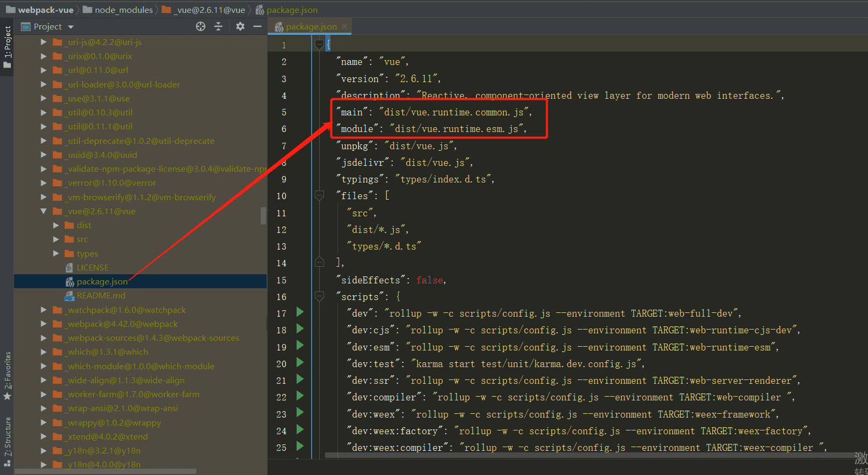The image size is (868, 475).
Task: Select package.json in the project tree
Action: pos(102,282)
